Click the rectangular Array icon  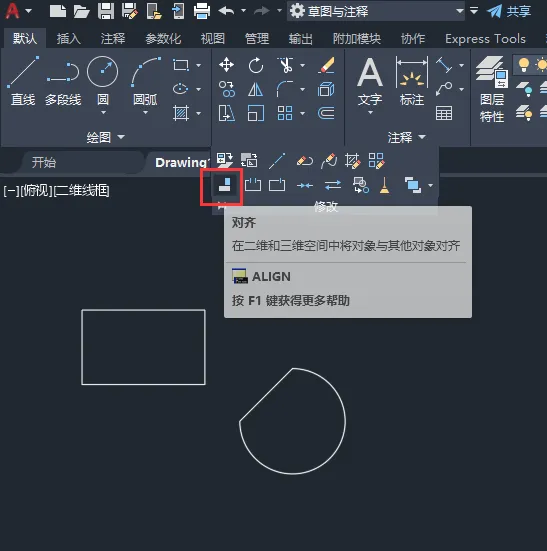click(x=285, y=113)
